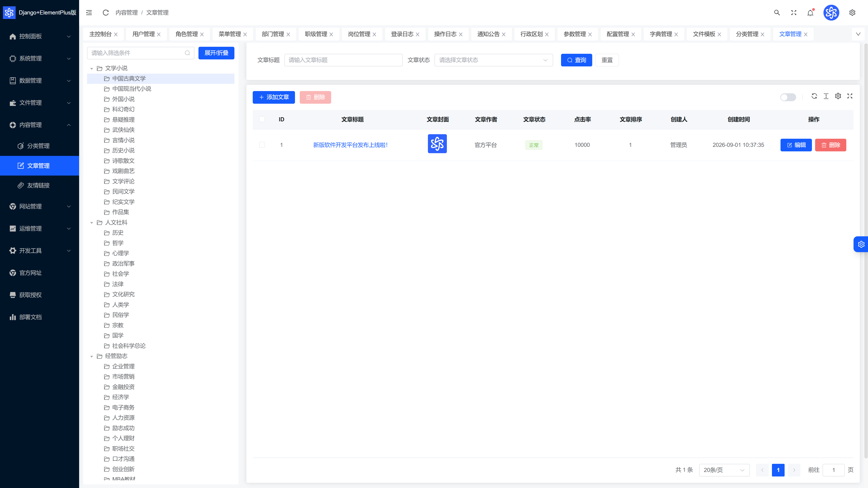Click the 文章标题 search input field

click(x=343, y=60)
